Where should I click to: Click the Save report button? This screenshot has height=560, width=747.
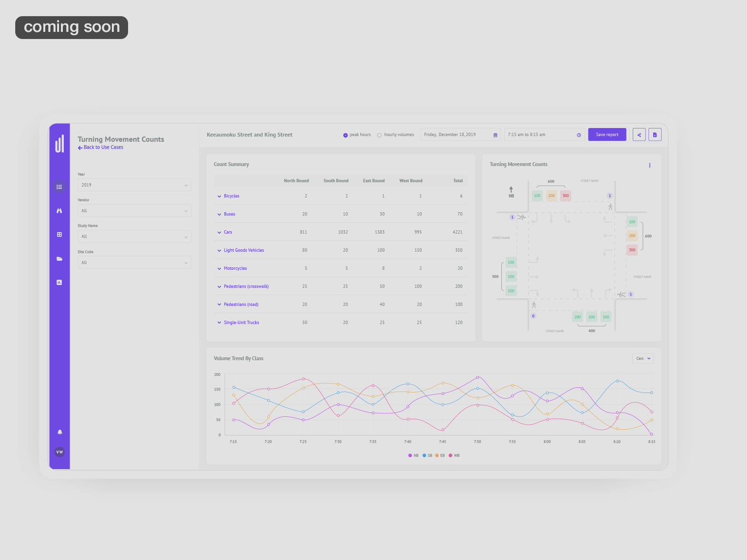(x=607, y=135)
